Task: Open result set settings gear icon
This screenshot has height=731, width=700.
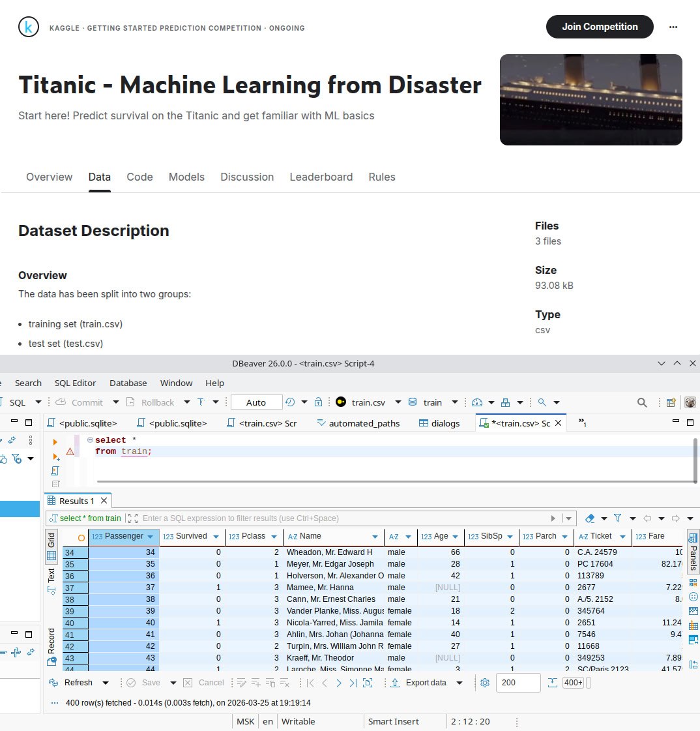Action: (485, 683)
